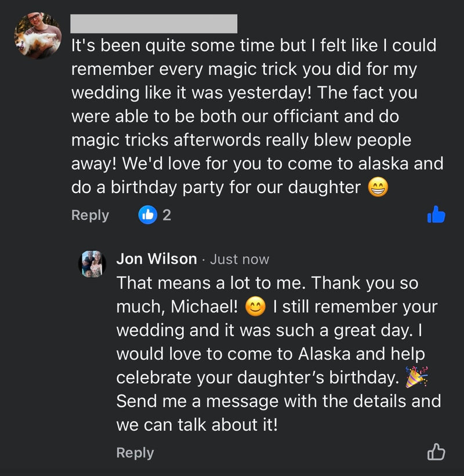This screenshot has height=476, width=464.
Task: Click the "Just now" timestamp
Action: coord(240,259)
